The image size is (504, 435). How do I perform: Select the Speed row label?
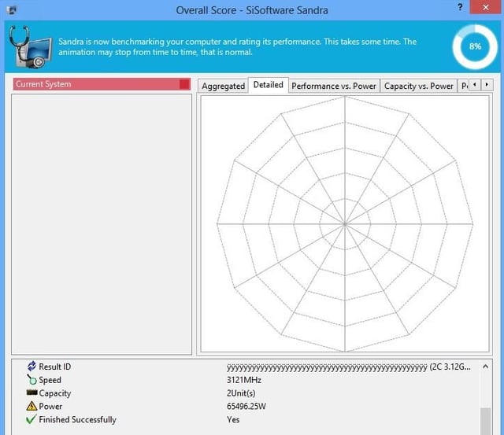[50, 380]
